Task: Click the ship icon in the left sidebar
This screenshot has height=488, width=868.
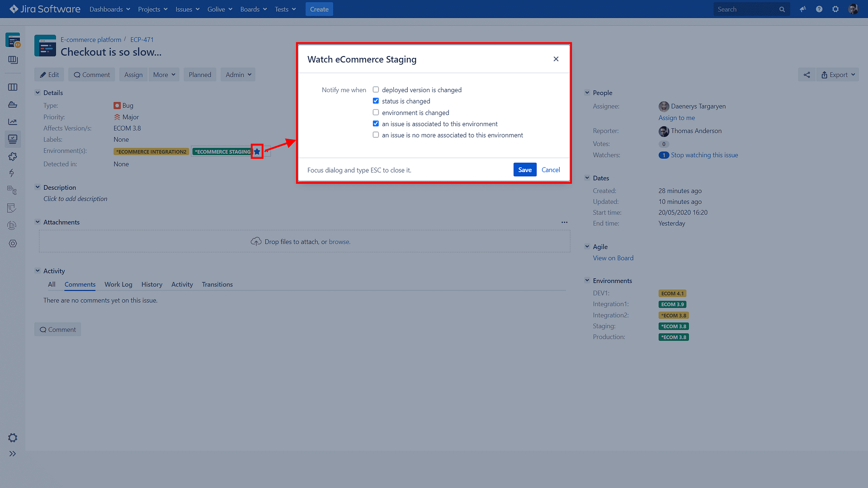Action: coord(13,104)
